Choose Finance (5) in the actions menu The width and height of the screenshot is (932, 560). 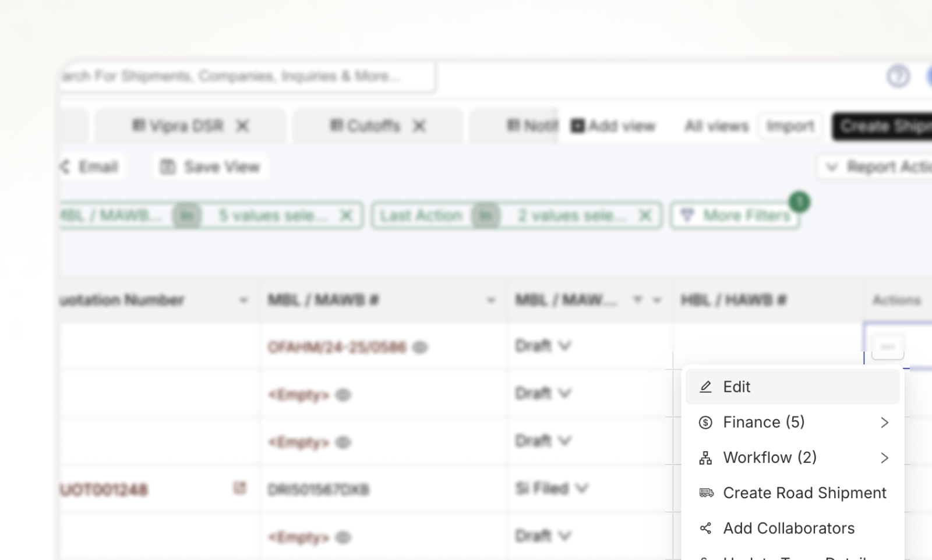point(792,423)
